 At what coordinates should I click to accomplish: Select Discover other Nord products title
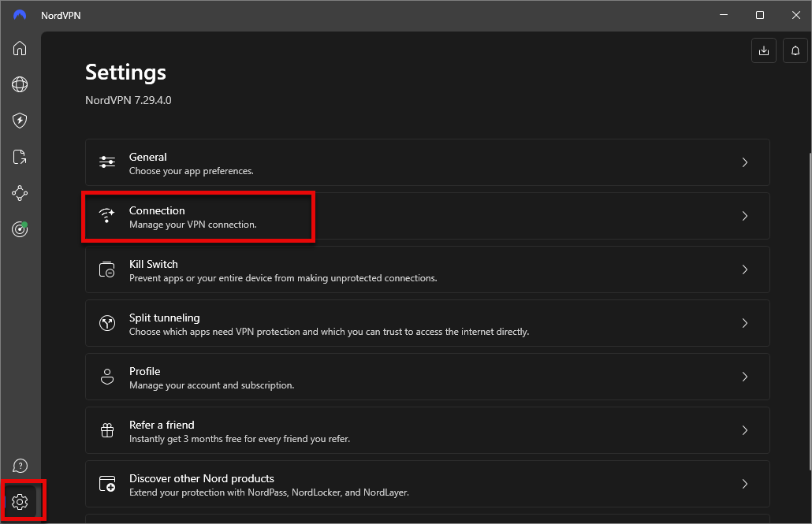(202, 478)
